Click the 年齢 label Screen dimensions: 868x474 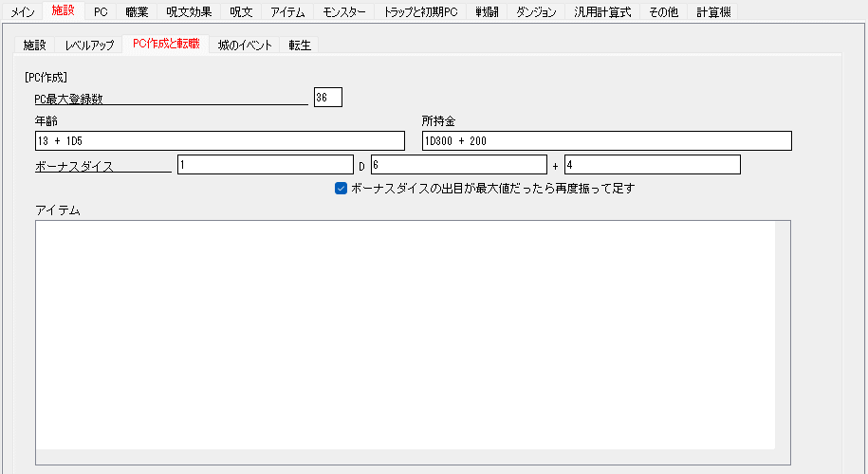coord(46,121)
